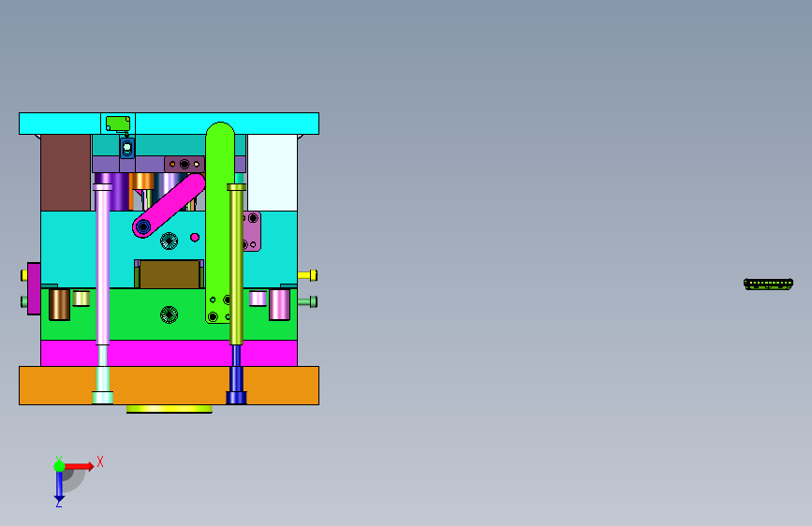Screen dimensions: 812x526
Task: Select the pink bracket plate right of the green bar
Action: point(252,231)
